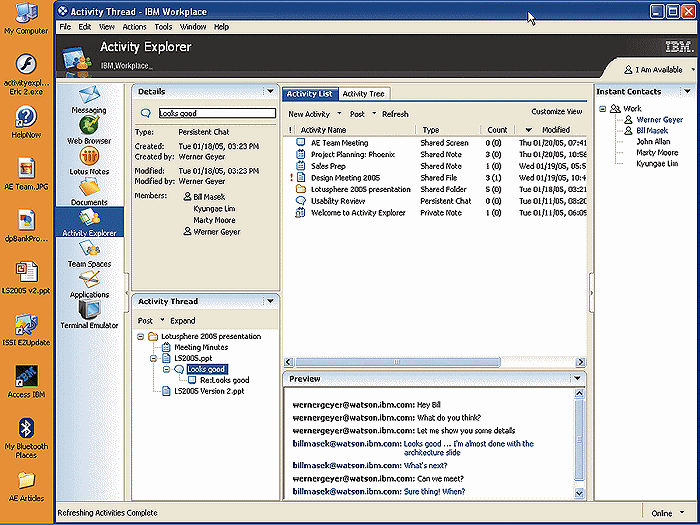Switch to the Activity Tree tab
Image resolution: width=700 pixels, height=525 pixels.
coord(362,94)
